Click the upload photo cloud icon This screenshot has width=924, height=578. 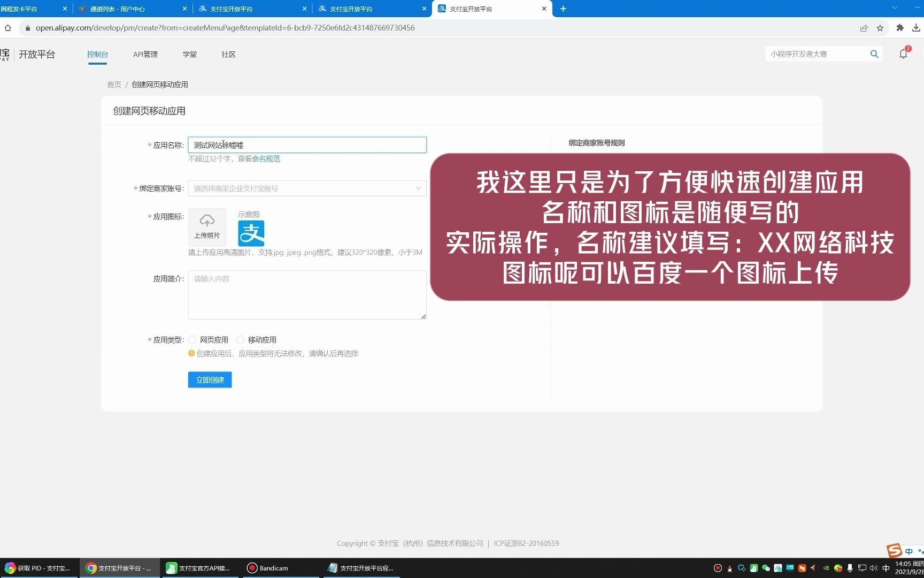(207, 220)
